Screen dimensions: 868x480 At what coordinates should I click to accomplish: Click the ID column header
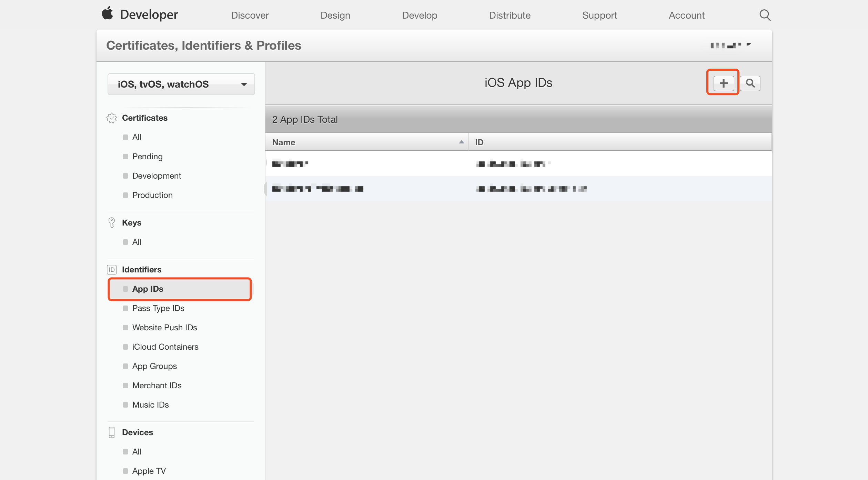coord(479,142)
